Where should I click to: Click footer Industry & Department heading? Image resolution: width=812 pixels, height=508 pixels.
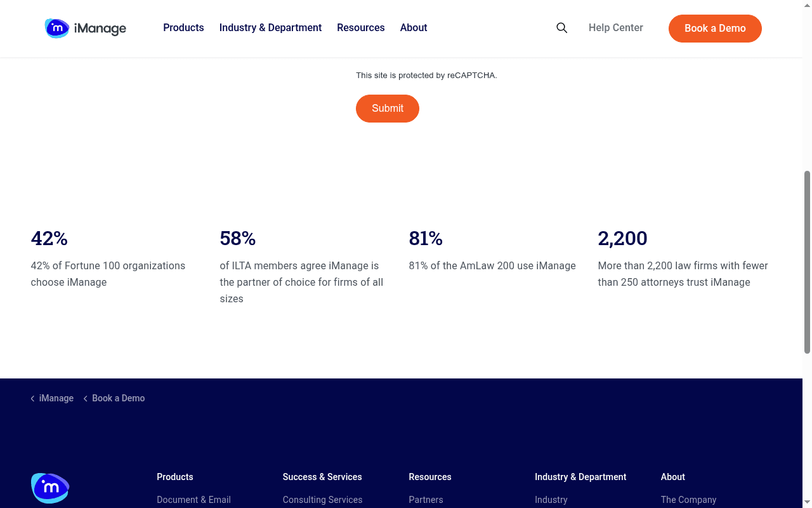(580, 477)
